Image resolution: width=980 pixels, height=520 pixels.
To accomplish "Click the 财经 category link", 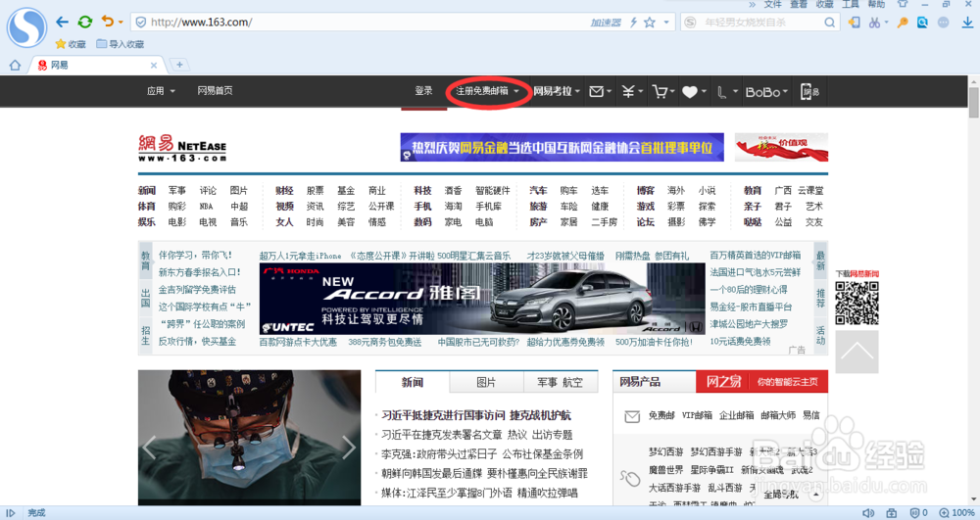I will tap(284, 190).
